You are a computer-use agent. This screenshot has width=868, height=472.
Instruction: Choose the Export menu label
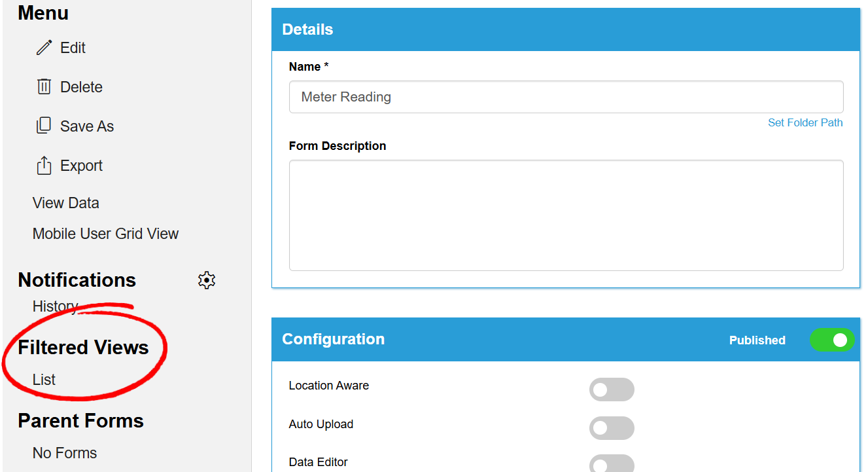pos(81,166)
